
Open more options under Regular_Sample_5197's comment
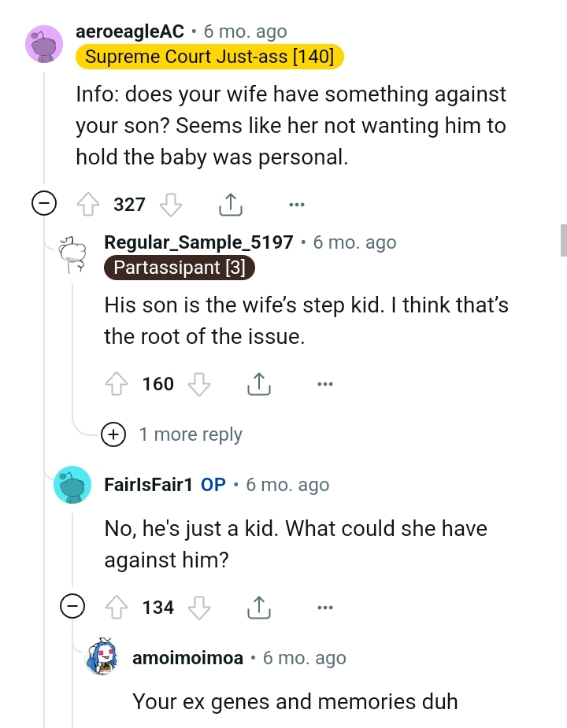tap(325, 384)
